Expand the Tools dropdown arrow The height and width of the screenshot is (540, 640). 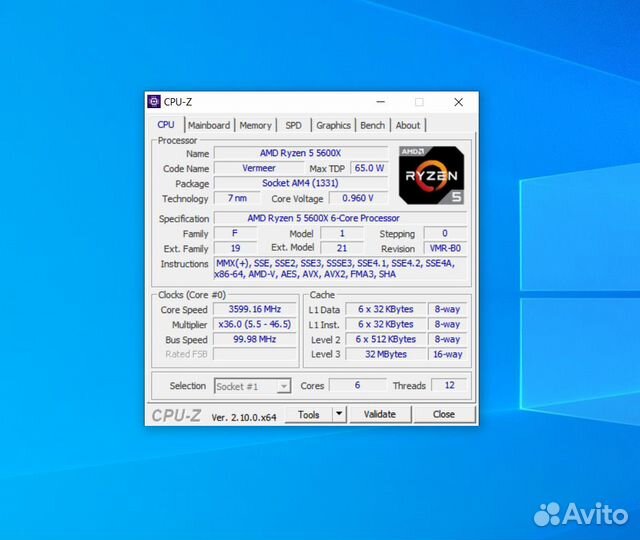(x=339, y=414)
